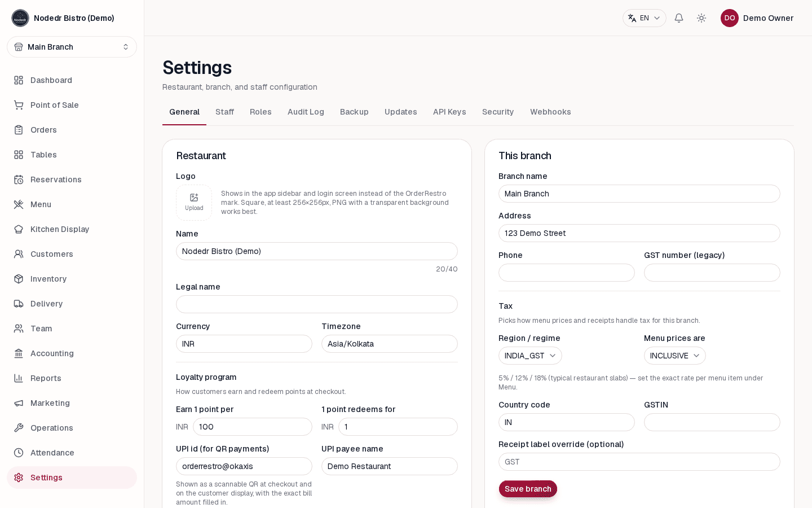Open the Demo Owner account menu
The width and height of the screenshot is (812, 508).
click(x=757, y=18)
